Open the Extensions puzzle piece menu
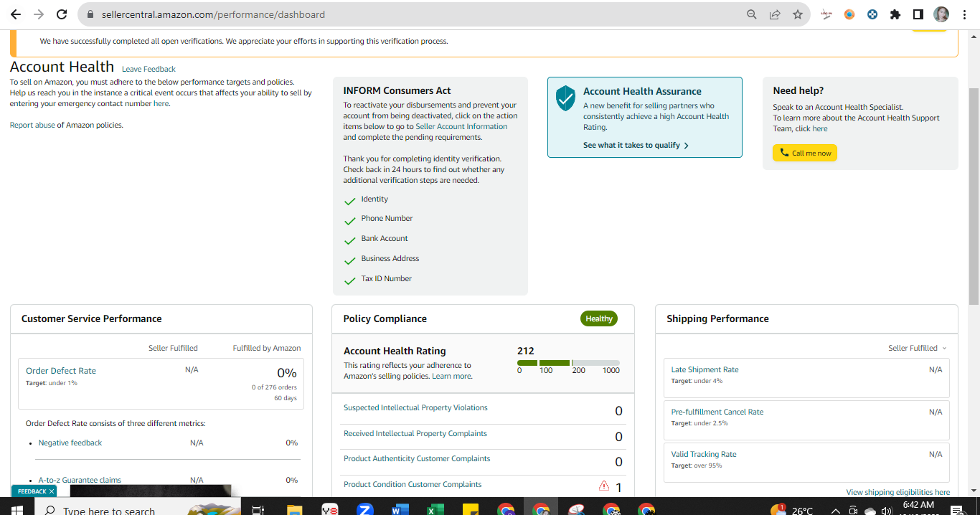Viewport: 980px width, 515px height. [x=895, y=14]
